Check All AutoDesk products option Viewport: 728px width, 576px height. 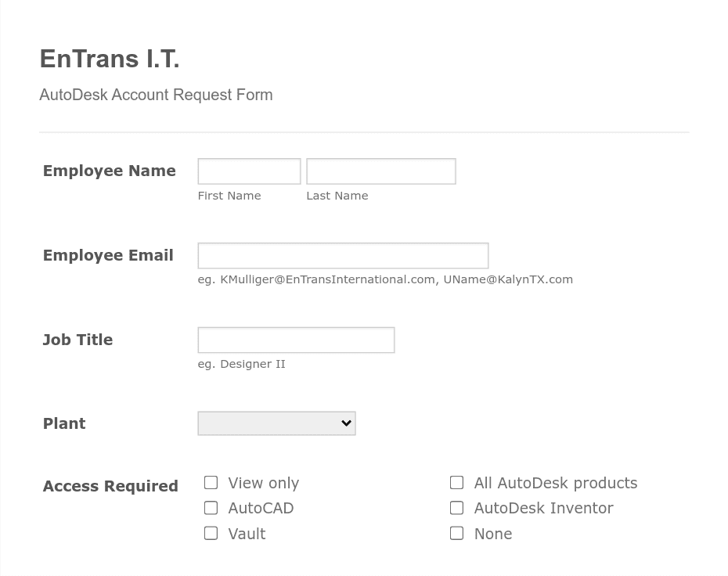[x=457, y=483]
